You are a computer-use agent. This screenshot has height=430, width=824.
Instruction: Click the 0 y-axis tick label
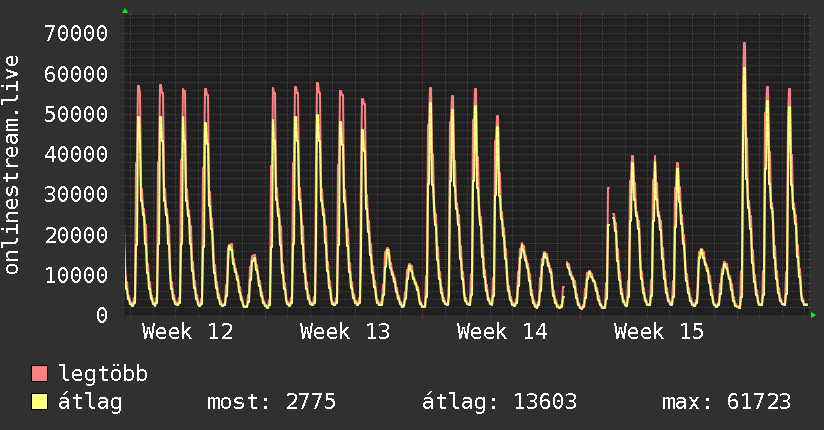pyautogui.click(x=102, y=315)
